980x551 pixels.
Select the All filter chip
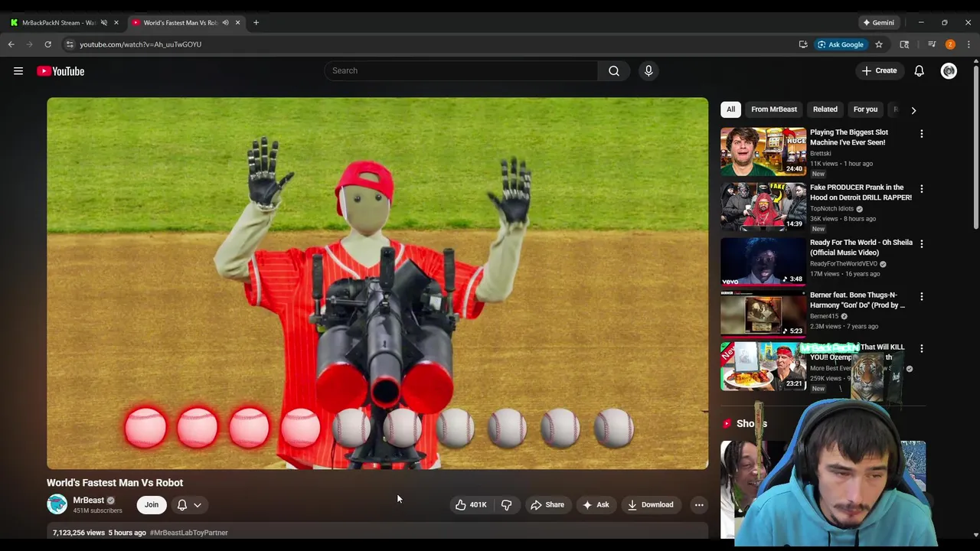click(730, 109)
